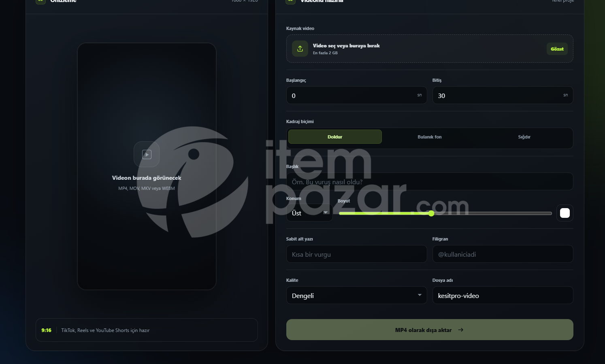Click the upload icon in the source video box
The height and width of the screenshot is (364, 605).
click(x=300, y=49)
